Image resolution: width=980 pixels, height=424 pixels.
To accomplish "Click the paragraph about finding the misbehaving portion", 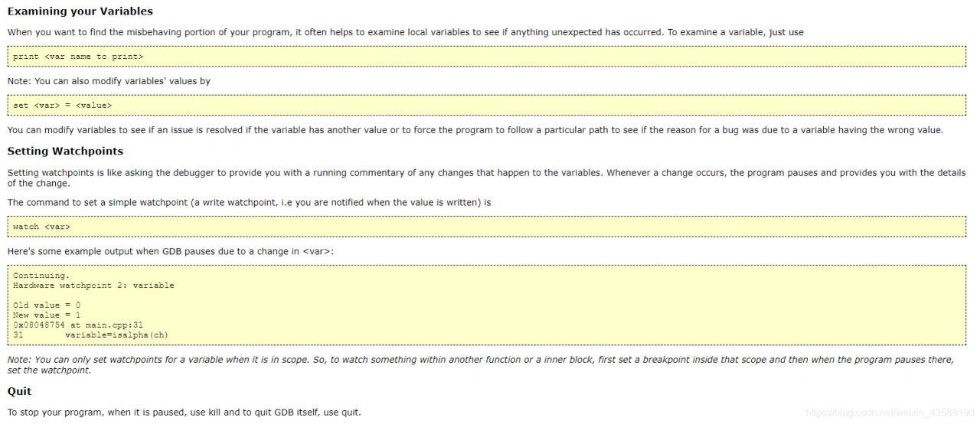I will tap(405, 32).
